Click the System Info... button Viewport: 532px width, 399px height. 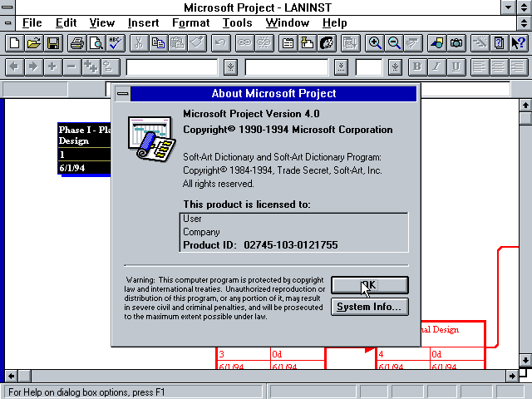coord(370,307)
